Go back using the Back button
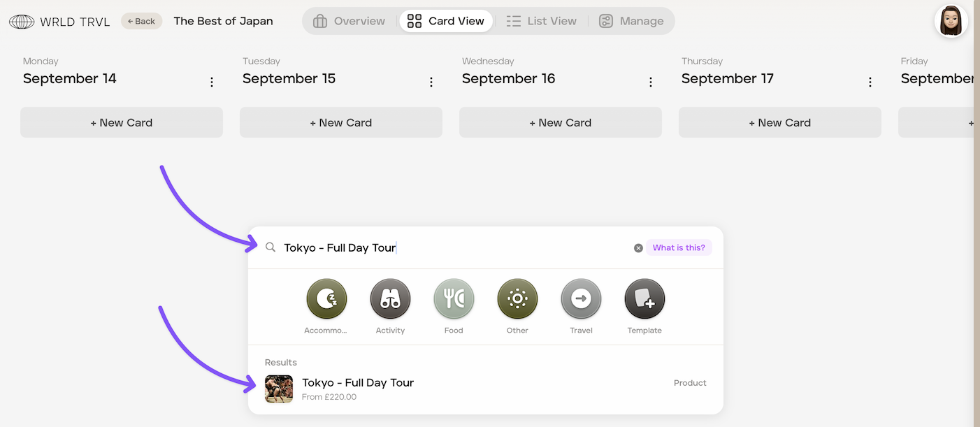Screen dimensions: 980x427 [141, 21]
